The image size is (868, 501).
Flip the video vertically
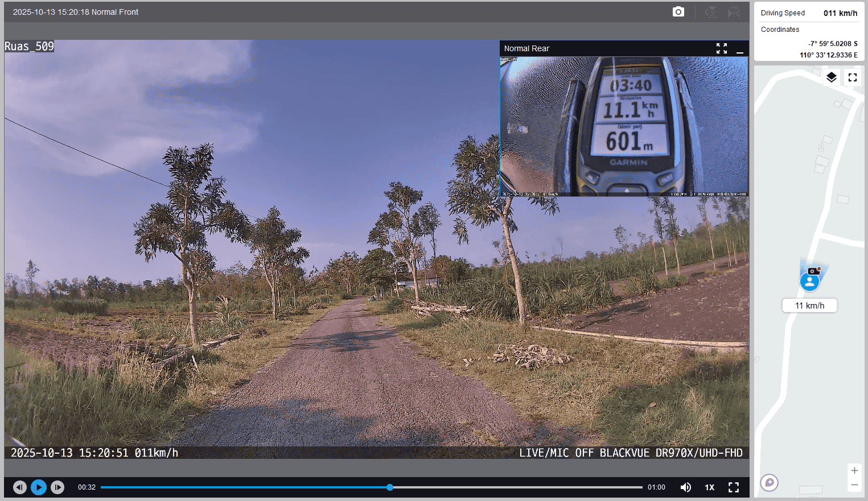coord(711,12)
